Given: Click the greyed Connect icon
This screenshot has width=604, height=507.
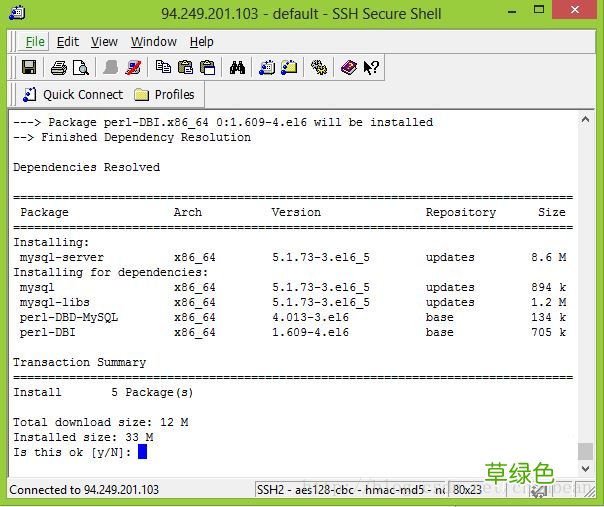Looking at the screenshot, I should [111, 67].
